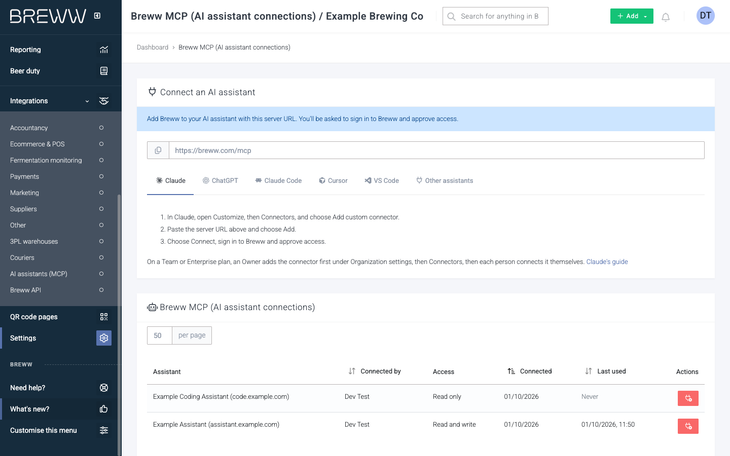Viewport: 730px width, 456px height.
Task: Click robot icon beside Breww MCP heading
Action: pyautogui.click(x=152, y=307)
